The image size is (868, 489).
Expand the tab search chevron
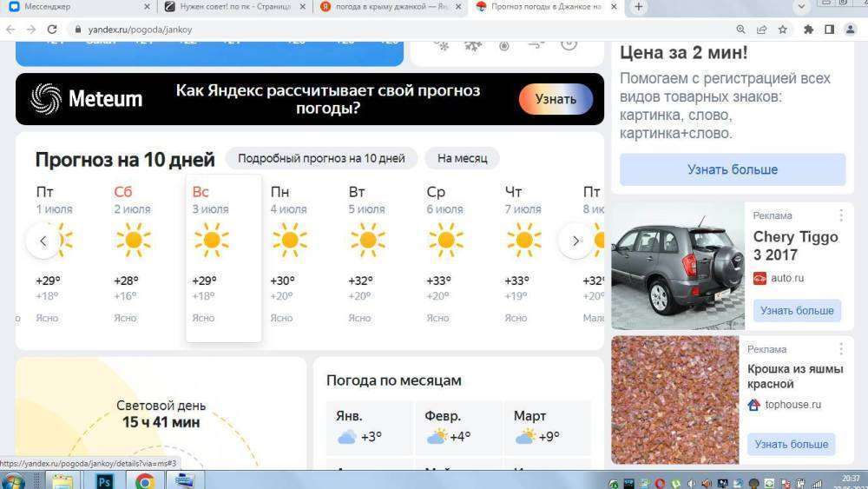click(x=801, y=7)
